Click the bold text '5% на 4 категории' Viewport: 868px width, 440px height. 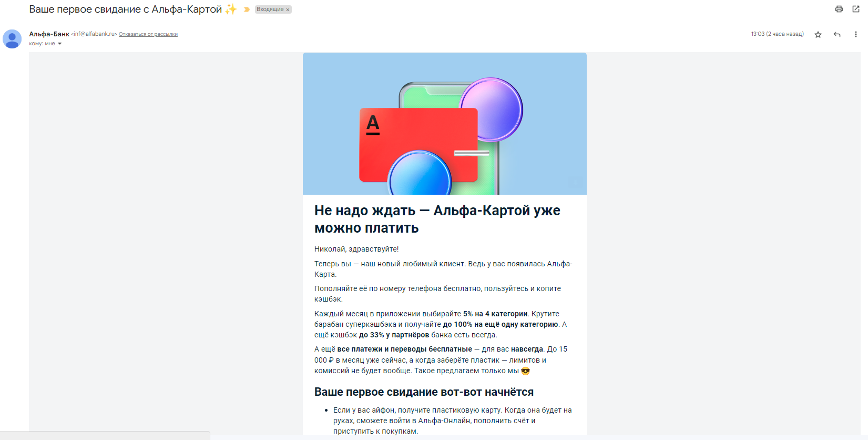click(x=495, y=314)
